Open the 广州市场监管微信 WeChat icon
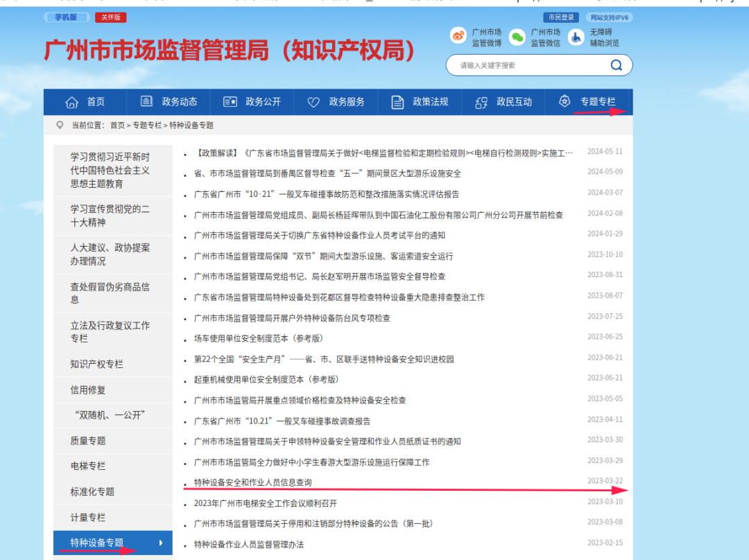The height and width of the screenshot is (560, 749). 519,36
